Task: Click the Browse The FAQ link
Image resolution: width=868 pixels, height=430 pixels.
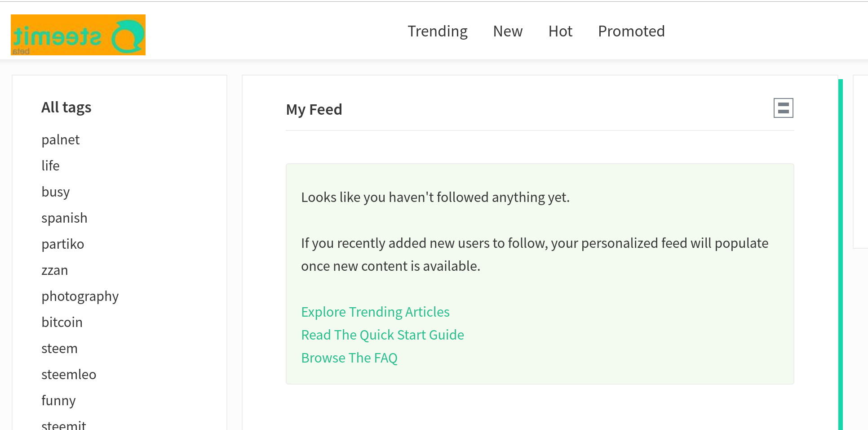Action: pos(349,358)
